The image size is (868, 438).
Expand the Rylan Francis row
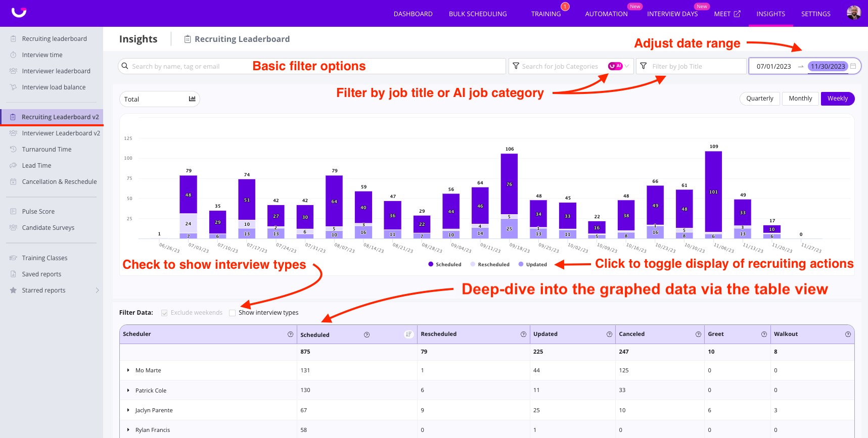click(128, 430)
